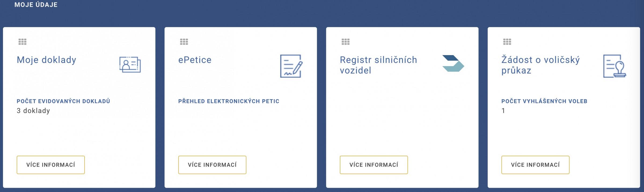The width and height of the screenshot is (644, 192).
Task: Click the Počet evidovaných dokladů label
Action: pos(63,101)
